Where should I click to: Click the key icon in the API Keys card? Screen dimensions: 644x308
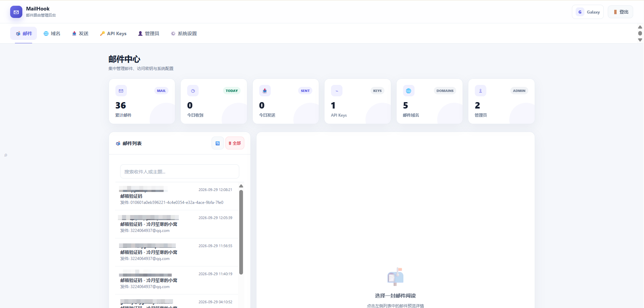click(337, 91)
